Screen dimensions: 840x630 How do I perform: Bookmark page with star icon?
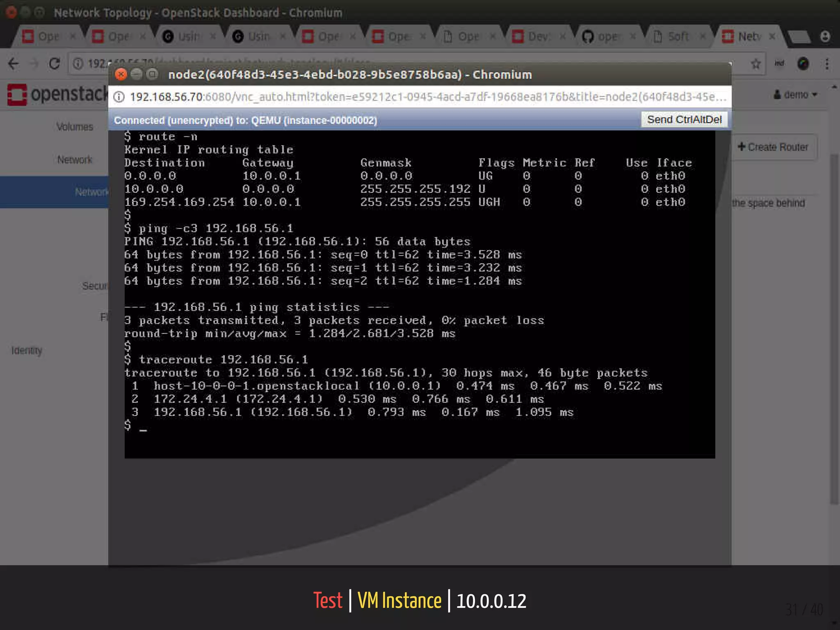click(756, 64)
